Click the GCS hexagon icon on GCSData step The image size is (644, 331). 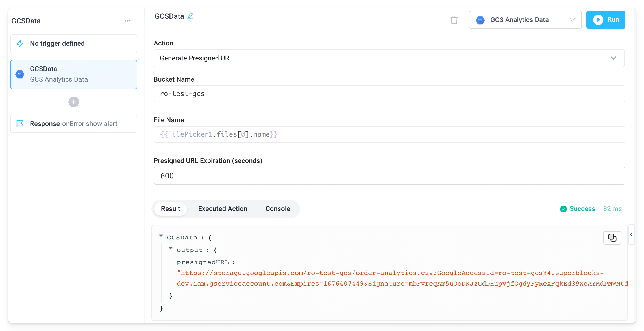20,74
